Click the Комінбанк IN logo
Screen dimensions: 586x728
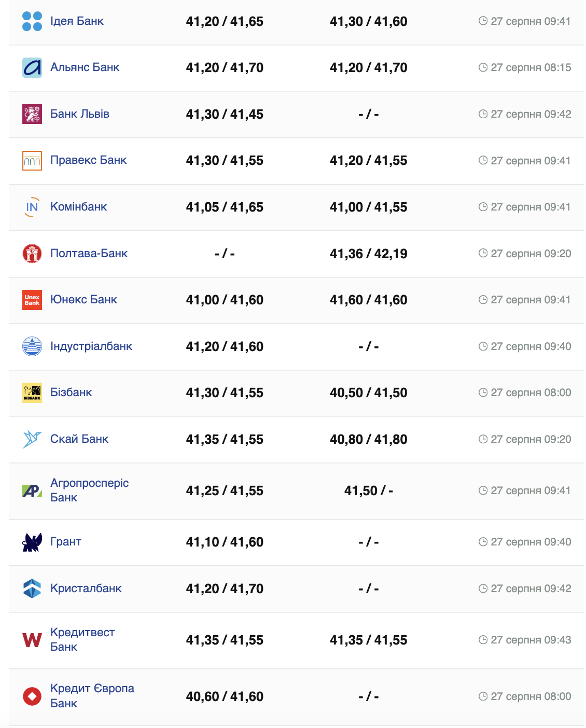click(x=32, y=207)
